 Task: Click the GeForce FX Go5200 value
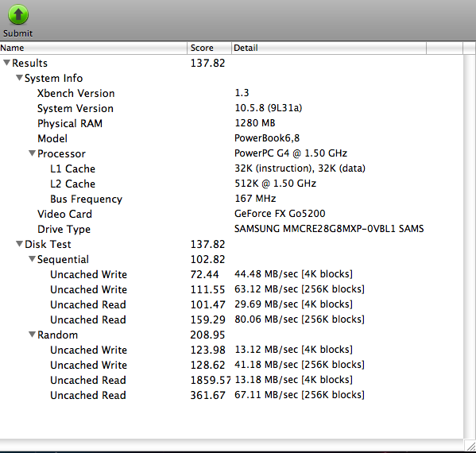click(280, 214)
